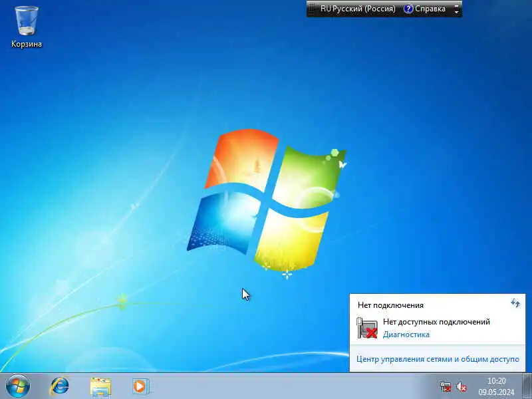Click the network tray icon with red X
This screenshot has width=532, height=399.
pos(446,386)
